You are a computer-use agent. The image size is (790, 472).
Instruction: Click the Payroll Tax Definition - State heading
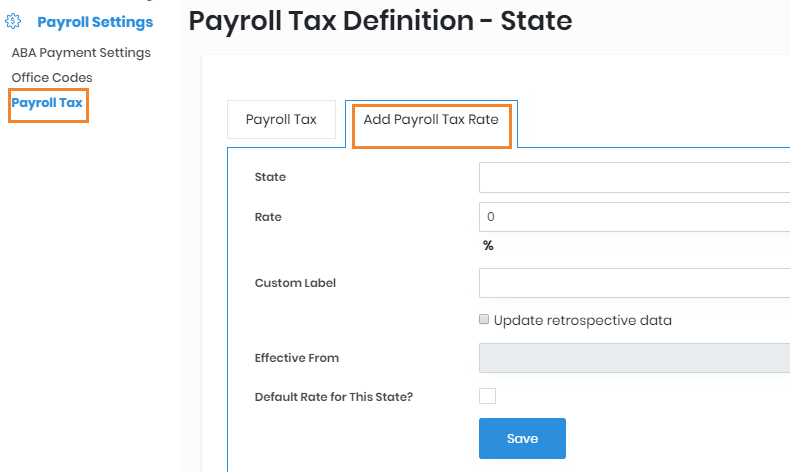(380, 21)
